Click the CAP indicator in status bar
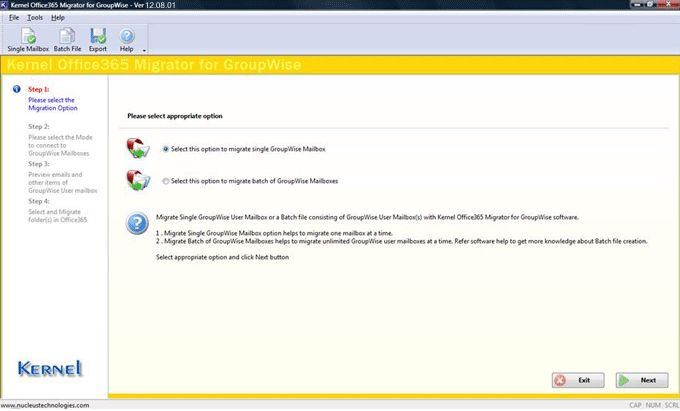Screen dimensions: 680x411 point(635,405)
